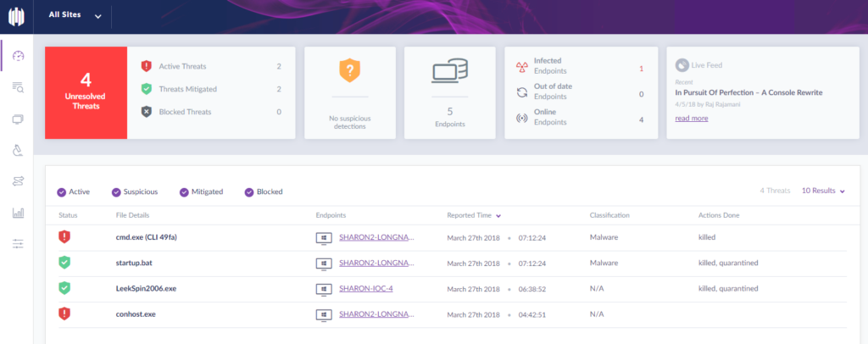Toggle the Suspicious filter checkbox
Screen dimensions: 868x344
(117, 191)
